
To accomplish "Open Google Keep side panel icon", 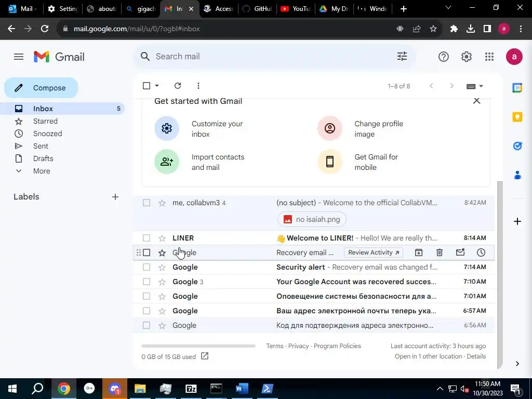I will pyautogui.click(x=517, y=117).
